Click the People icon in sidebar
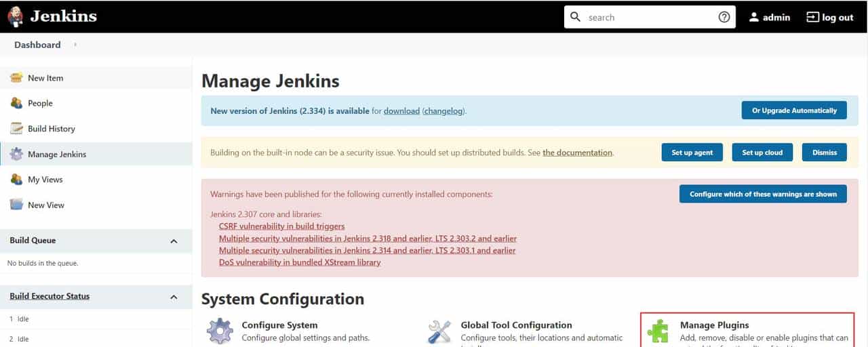 tap(16, 103)
